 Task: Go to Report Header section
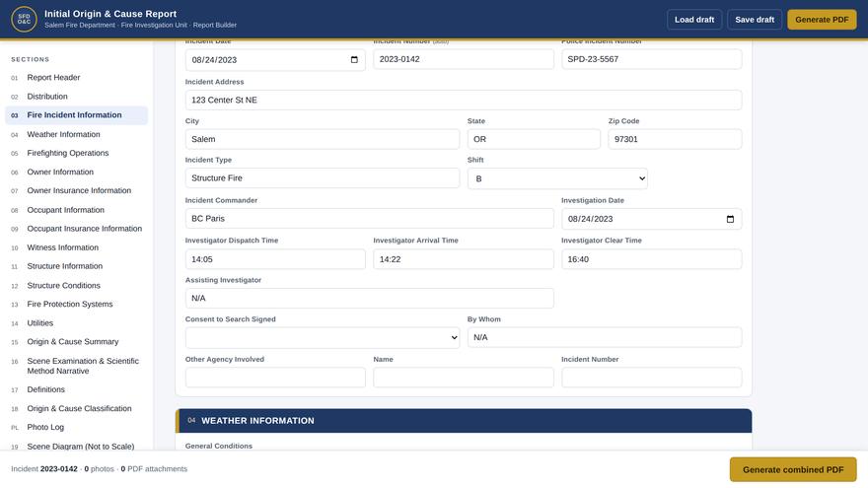click(76, 78)
